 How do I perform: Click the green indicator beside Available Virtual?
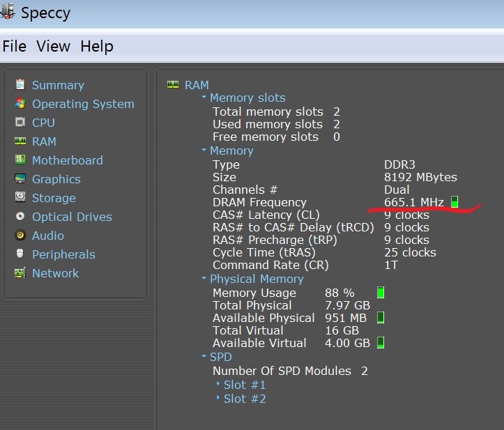click(x=380, y=343)
